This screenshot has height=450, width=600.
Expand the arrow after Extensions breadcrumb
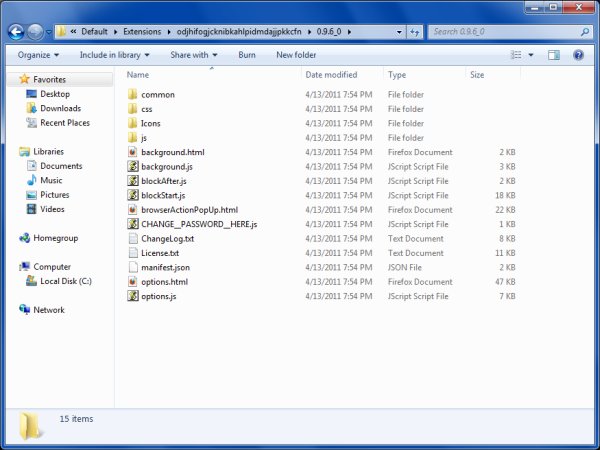(169, 32)
